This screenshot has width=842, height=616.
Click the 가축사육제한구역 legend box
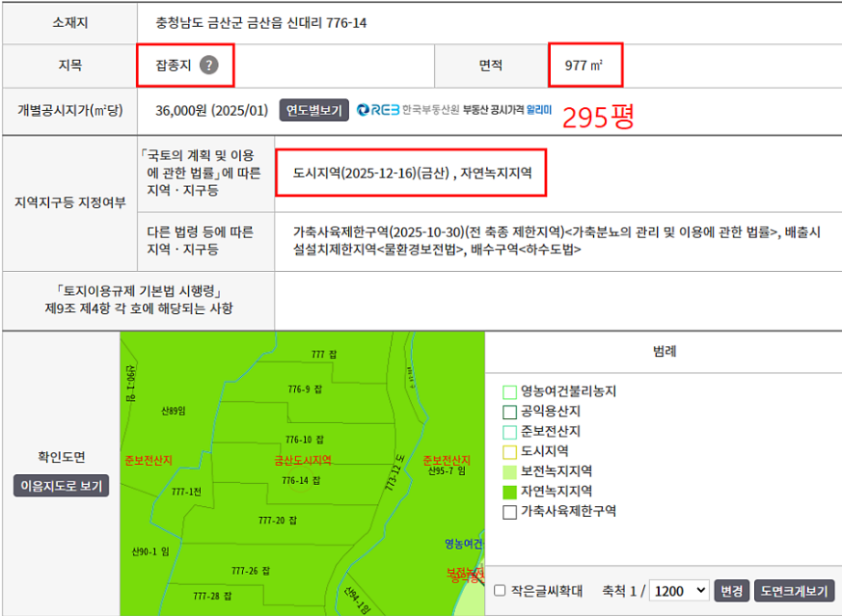[x=509, y=512]
